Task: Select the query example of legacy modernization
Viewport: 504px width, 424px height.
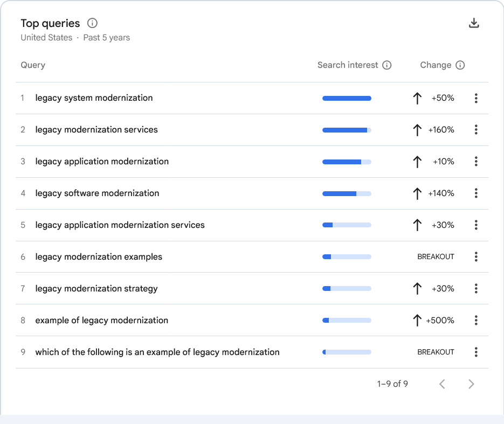Action: 102,320
